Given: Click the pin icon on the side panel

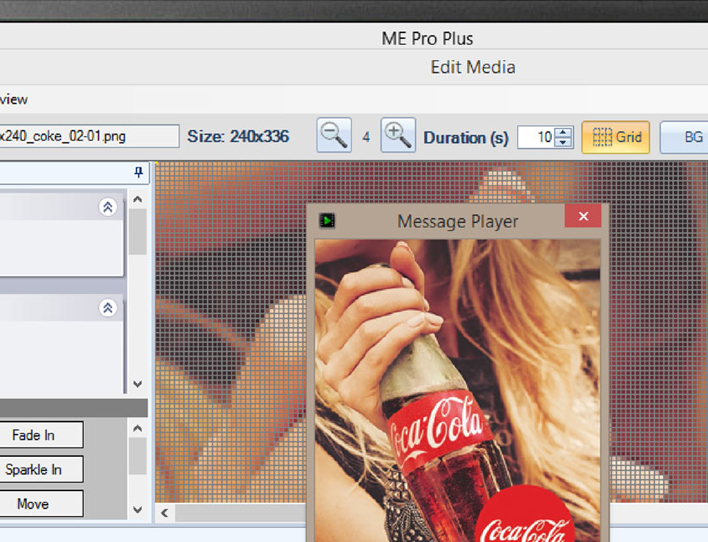Looking at the screenshot, I should coord(139,172).
